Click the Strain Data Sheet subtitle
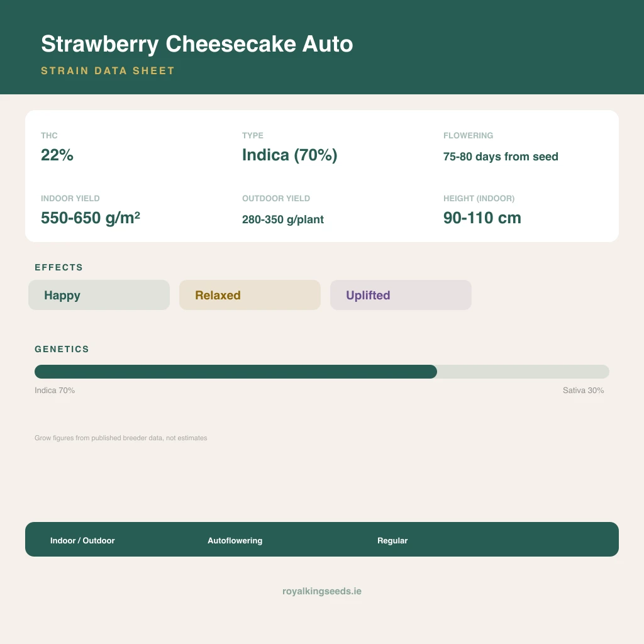Image resolution: width=644 pixels, height=644 pixels. pyautogui.click(x=108, y=70)
